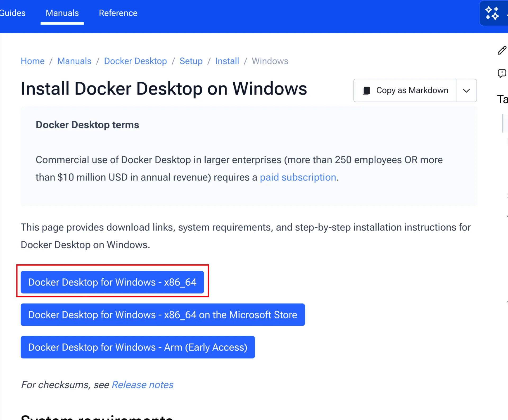Open the x86_64 Microsoft Store download button
Screen dimensions: 508x420
163,315
